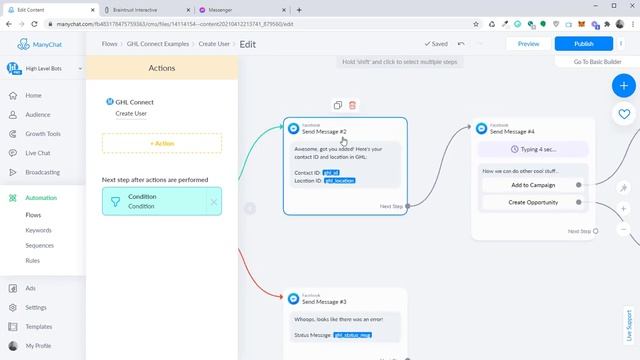Switch to the Messenger browser tab
The width and height of the screenshot is (640, 360).
[242, 10]
